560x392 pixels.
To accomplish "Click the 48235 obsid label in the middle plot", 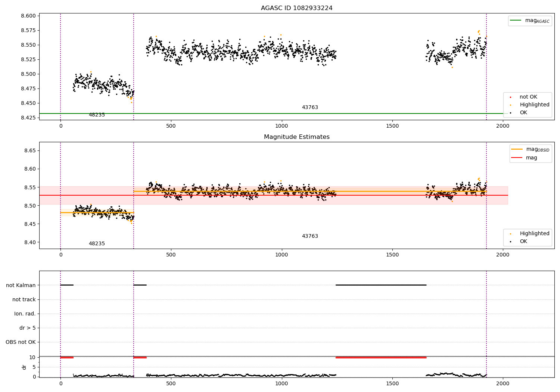I will click(x=97, y=244).
